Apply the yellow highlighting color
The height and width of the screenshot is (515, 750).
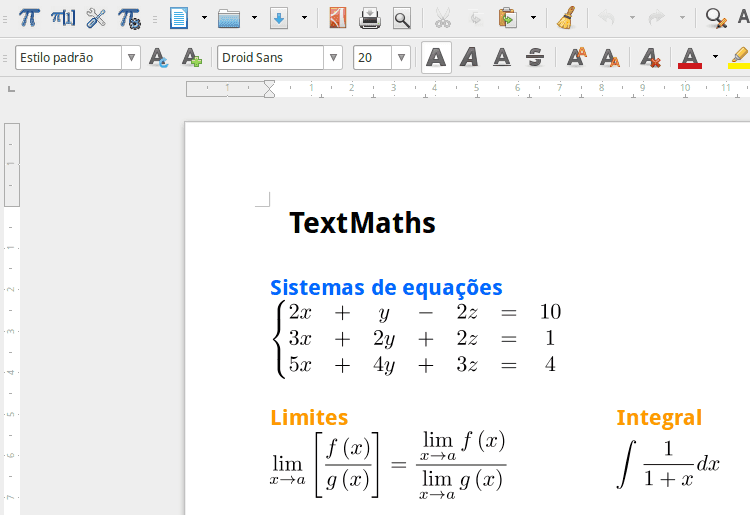[x=739, y=58]
